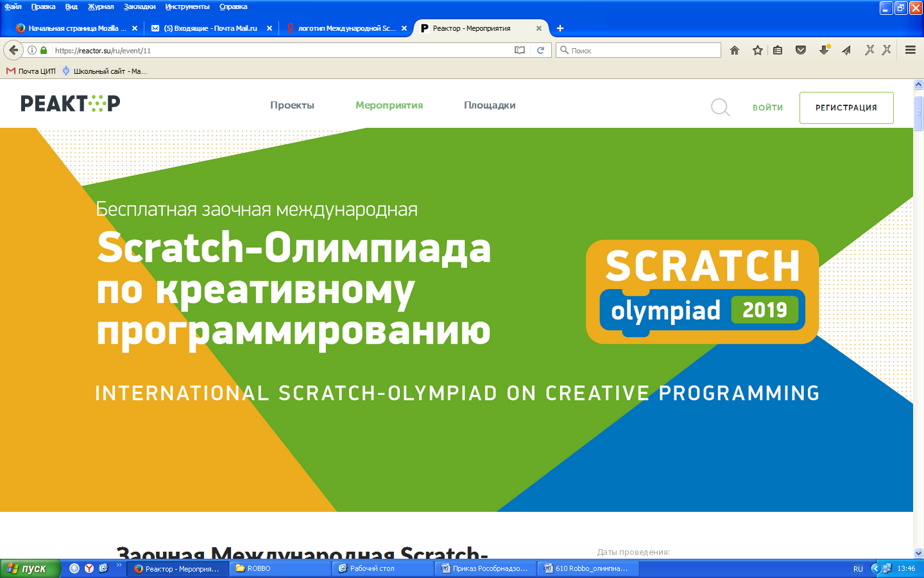Open Рабочий стол taskbar window
The image size is (924, 578).
(383, 568)
